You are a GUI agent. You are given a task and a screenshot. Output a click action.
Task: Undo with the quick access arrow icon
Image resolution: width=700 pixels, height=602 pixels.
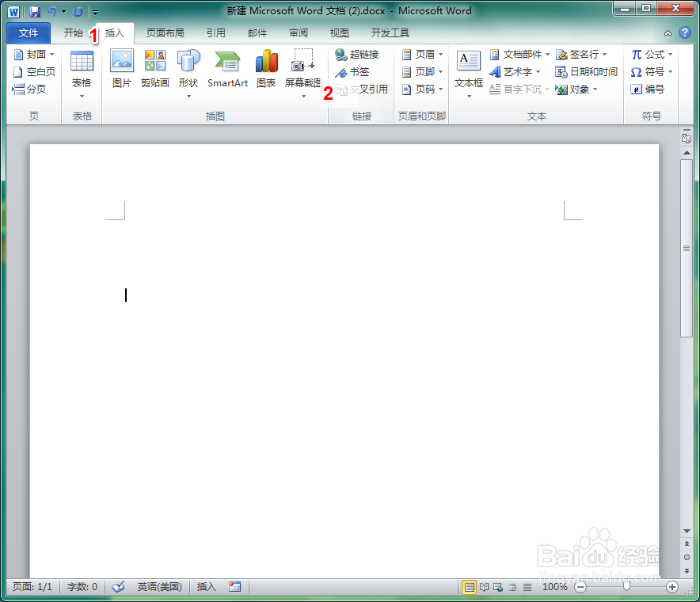[51, 12]
